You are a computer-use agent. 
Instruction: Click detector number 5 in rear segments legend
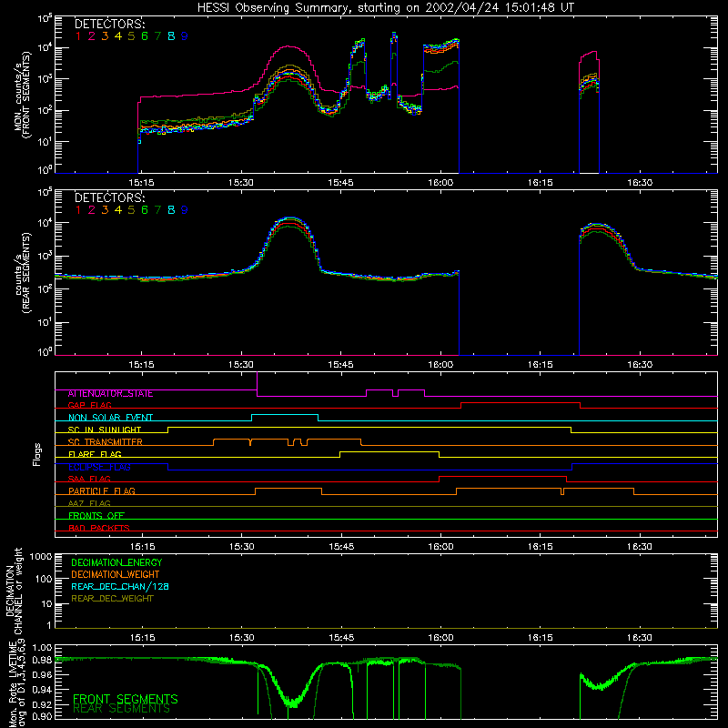pos(131,210)
